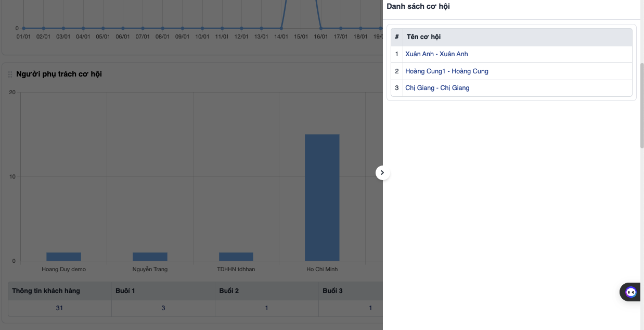Click value 31 under Thông tin khách hàng

click(59, 308)
